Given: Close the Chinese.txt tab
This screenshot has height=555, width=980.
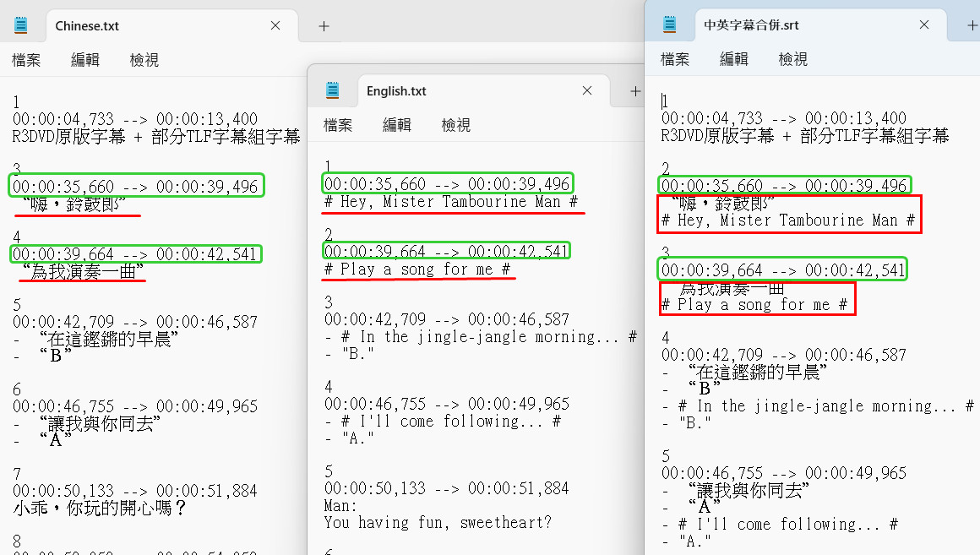Looking at the screenshot, I should [275, 26].
